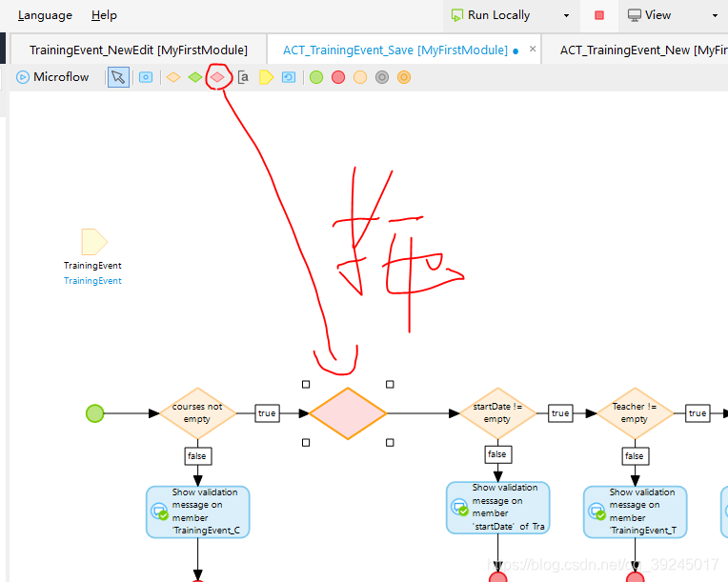This screenshot has width=728, height=582.
Task: Stop the running app with the red square
Action: click(599, 15)
